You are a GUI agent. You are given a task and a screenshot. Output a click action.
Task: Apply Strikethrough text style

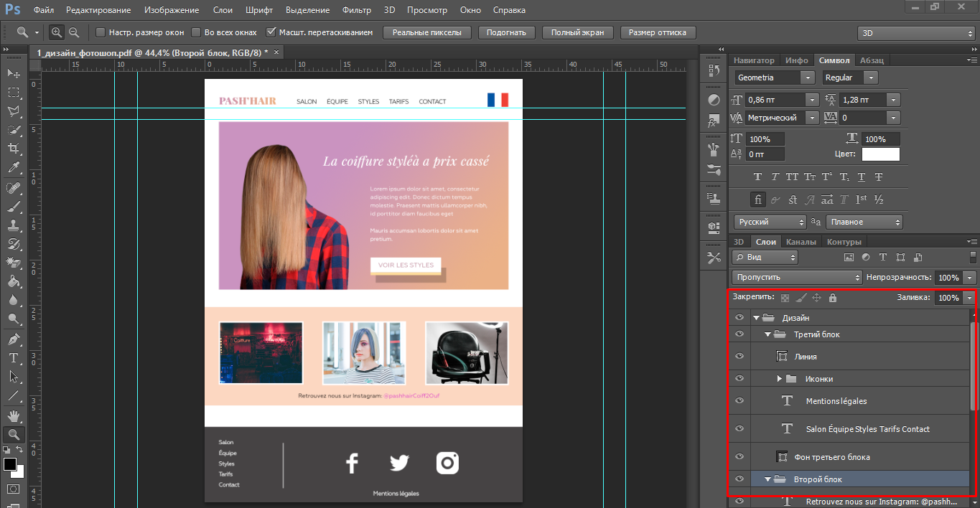(879, 177)
